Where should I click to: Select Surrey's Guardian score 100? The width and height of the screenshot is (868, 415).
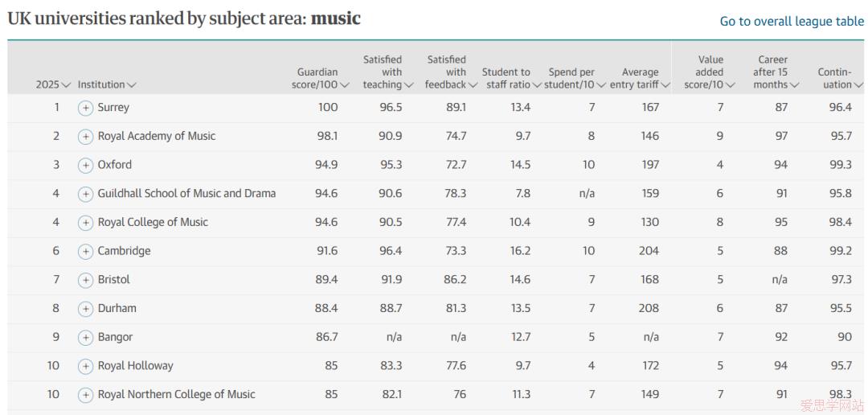click(x=328, y=108)
